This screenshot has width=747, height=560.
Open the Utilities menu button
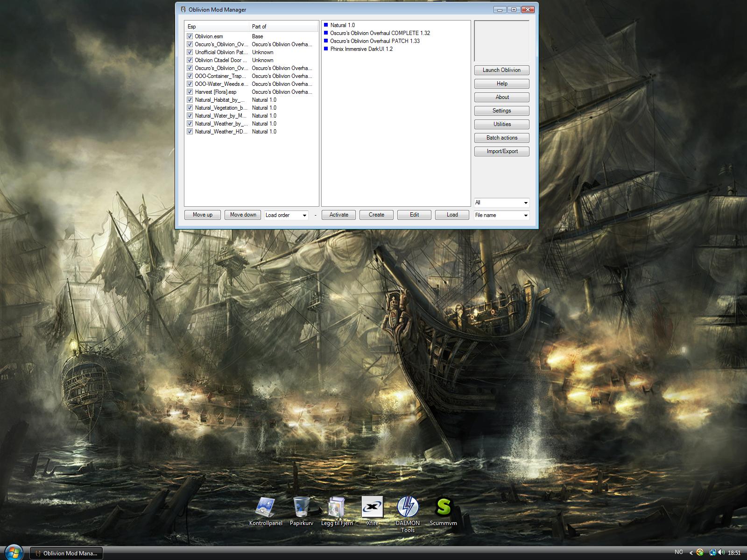click(501, 124)
